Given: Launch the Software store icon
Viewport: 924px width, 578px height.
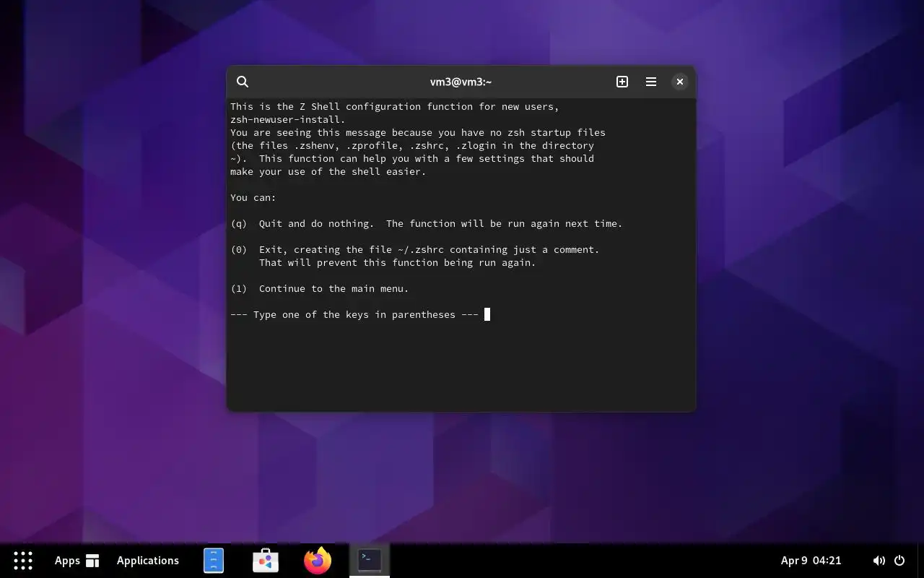Looking at the screenshot, I should click(x=266, y=561).
